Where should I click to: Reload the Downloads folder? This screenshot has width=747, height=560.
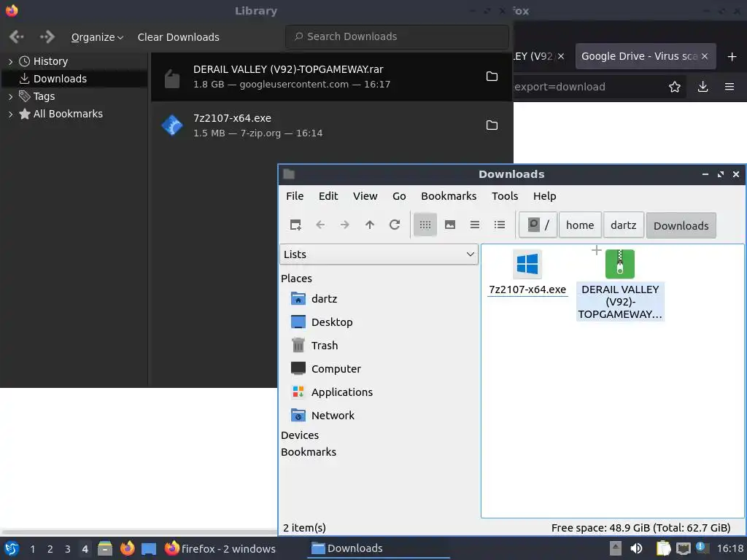click(x=395, y=225)
